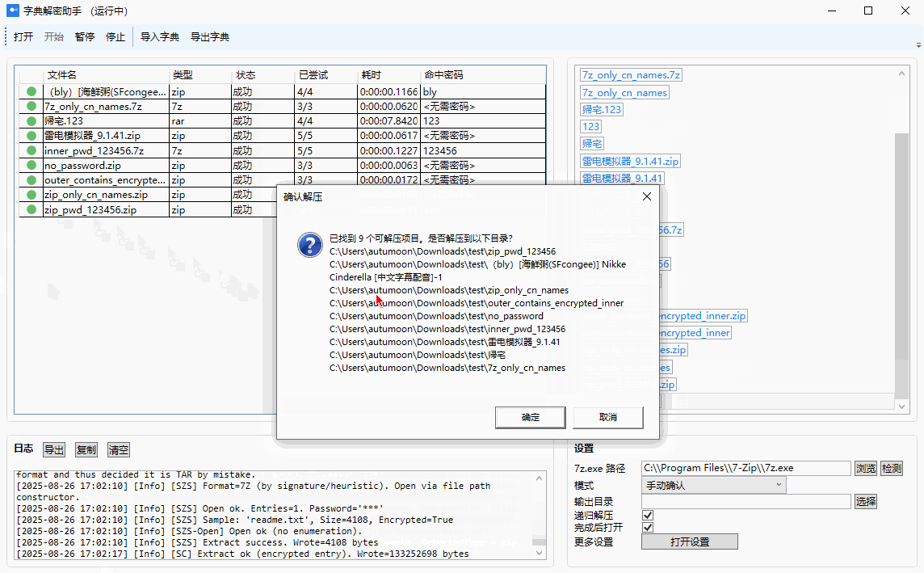
Task: Click green status dot for 雷电模拟器_9.1.41.zip
Action: (x=31, y=136)
